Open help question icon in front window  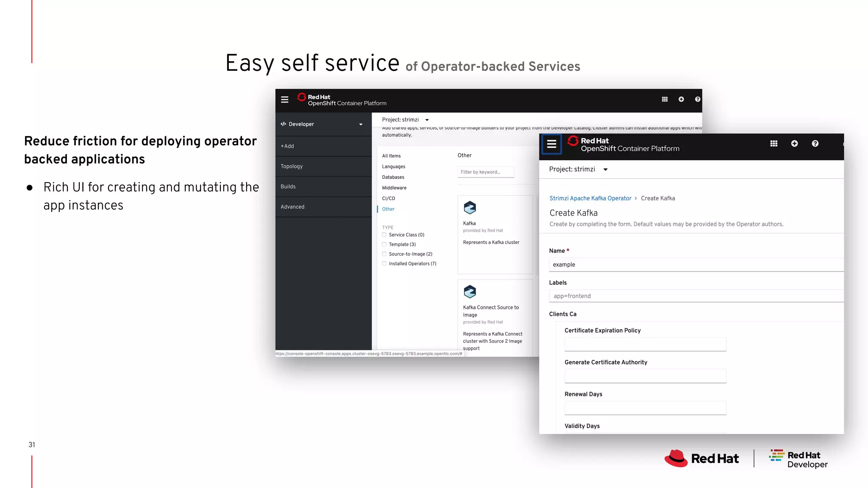point(815,144)
